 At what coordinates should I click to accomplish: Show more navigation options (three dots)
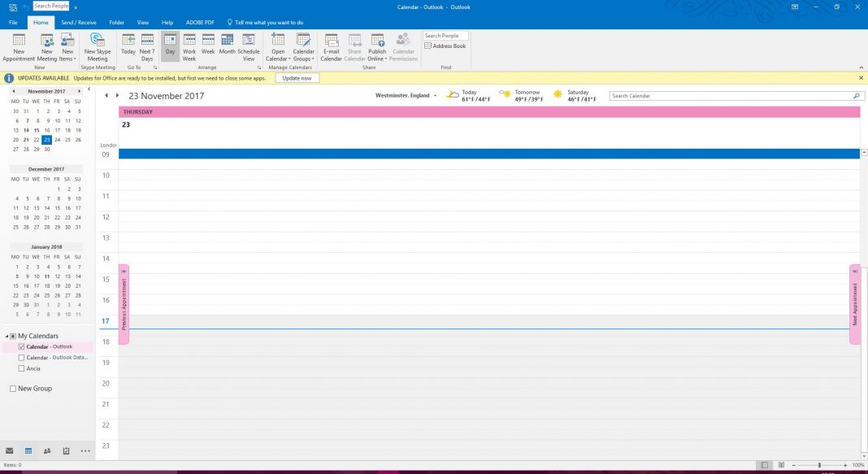(85, 450)
